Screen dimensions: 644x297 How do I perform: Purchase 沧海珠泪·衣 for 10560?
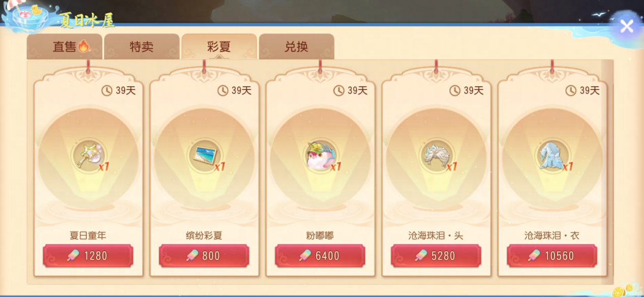(x=551, y=255)
